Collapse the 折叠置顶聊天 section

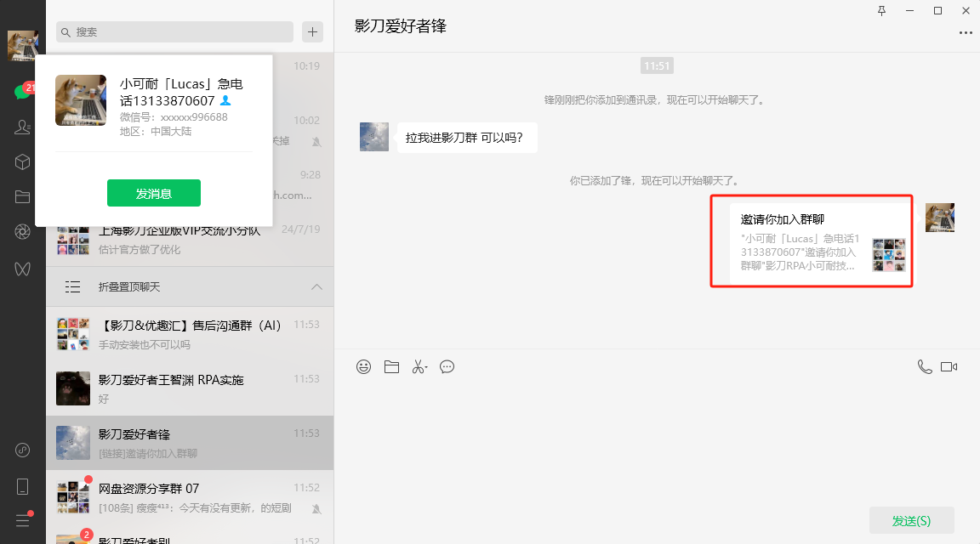(x=316, y=286)
